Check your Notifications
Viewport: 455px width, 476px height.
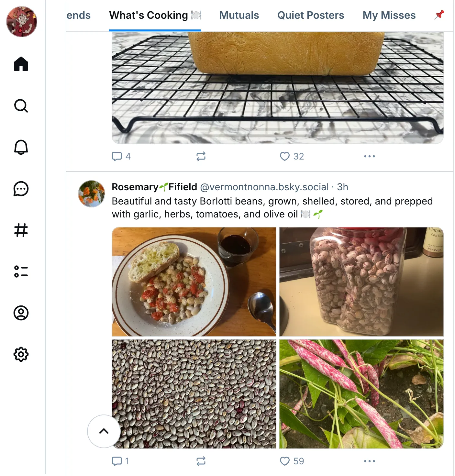point(21,148)
